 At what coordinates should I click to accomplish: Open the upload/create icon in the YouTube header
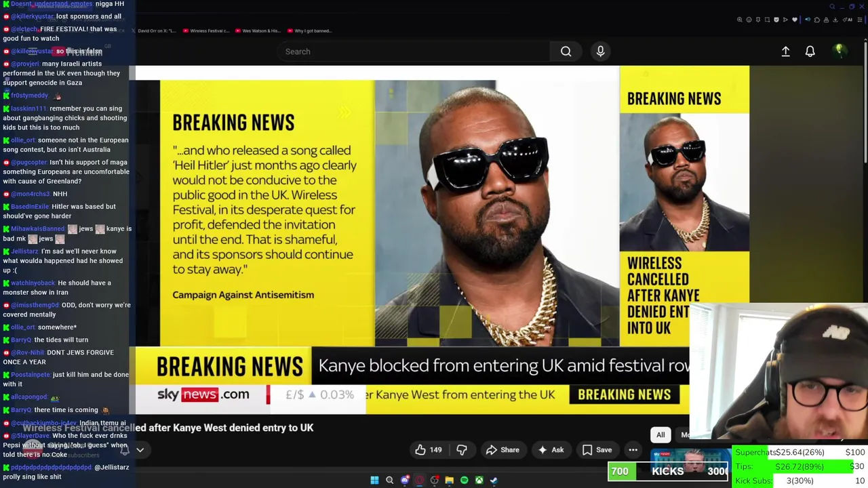[785, 52]
